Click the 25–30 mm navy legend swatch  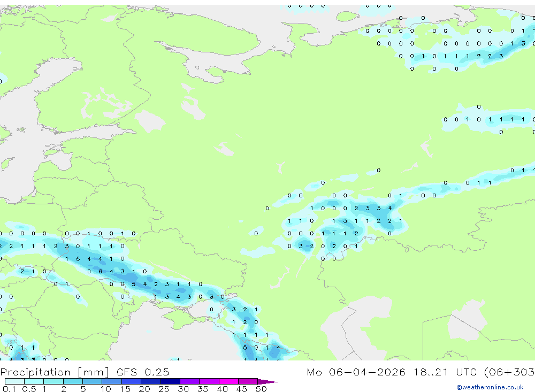point(170,381)
